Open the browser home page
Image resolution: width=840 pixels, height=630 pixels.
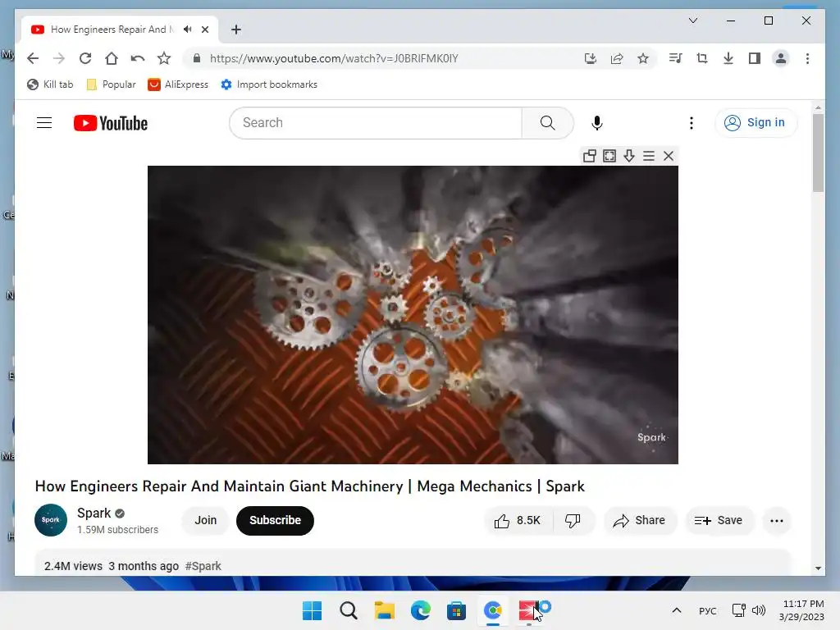point(112,58)
